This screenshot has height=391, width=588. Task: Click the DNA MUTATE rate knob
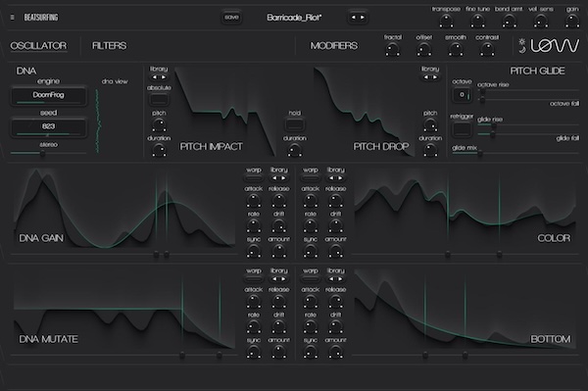pyautogui.click(x=254, y=327)
